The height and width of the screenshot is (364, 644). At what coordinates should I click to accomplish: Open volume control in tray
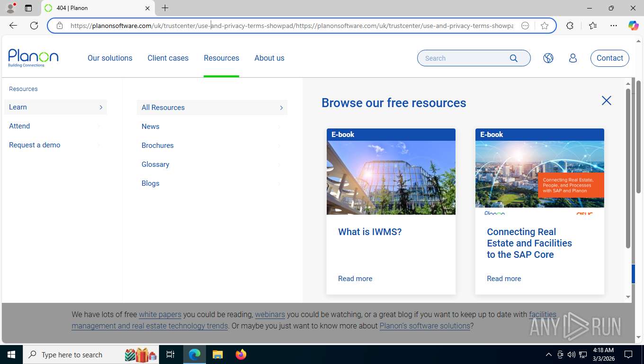[x=572, y=355]
